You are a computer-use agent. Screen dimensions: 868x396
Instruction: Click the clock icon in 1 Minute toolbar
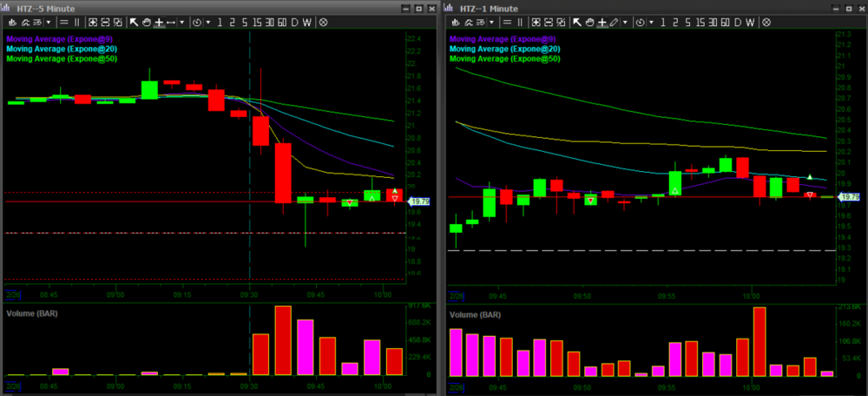click(x=641, y=21)
